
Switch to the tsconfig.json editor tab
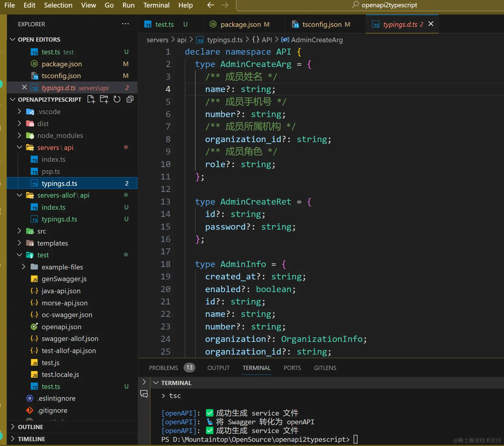326,24
